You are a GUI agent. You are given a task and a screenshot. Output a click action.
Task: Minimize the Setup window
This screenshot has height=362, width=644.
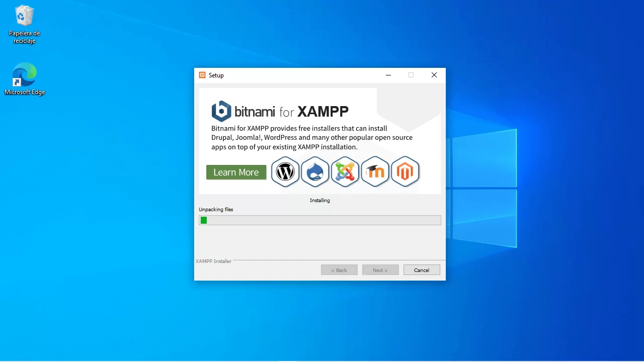click(x=388, y=75)
